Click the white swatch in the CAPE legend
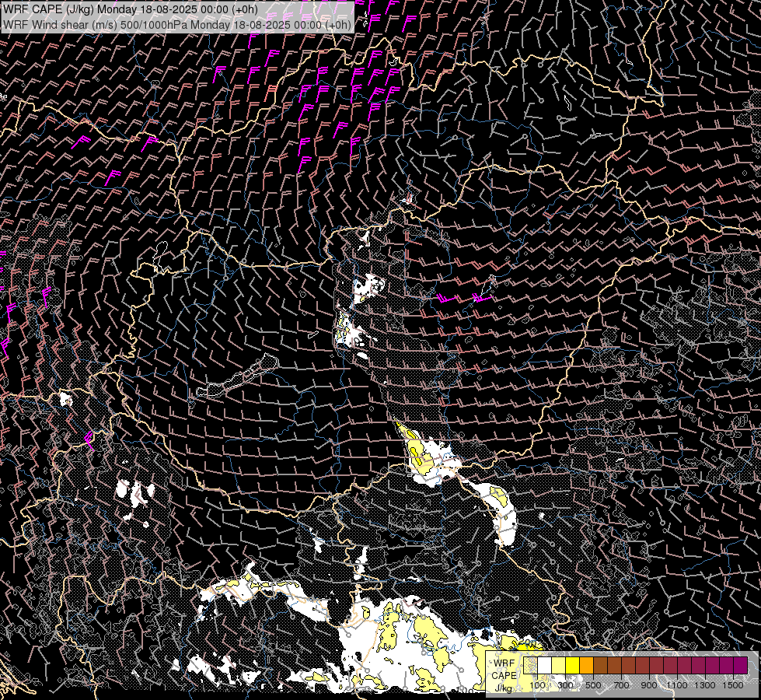761x700 pixels. pyautogui.click(x=545, y=665)
